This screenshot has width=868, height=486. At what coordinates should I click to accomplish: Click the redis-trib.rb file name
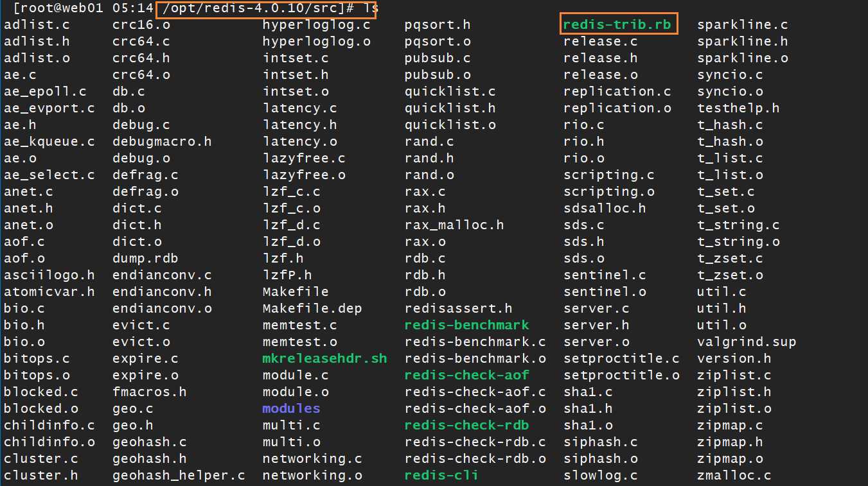coord(617,24)
